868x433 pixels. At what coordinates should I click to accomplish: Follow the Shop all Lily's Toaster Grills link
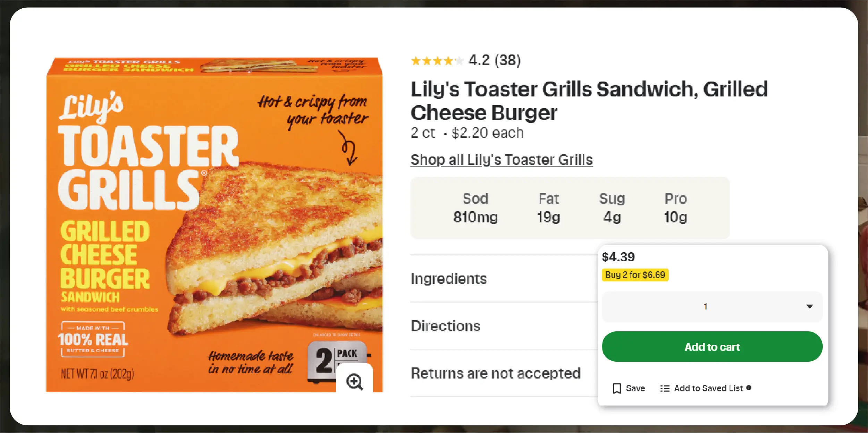tap(502, 160)
